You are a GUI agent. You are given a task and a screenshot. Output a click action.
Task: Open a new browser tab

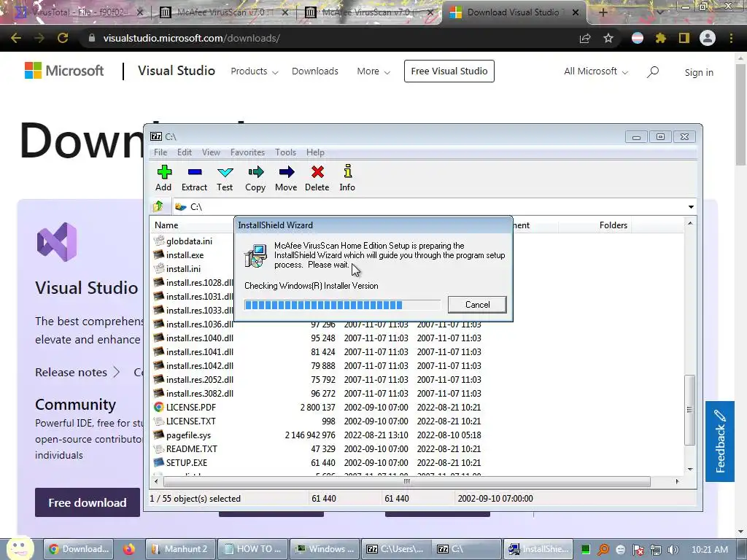pyautogui.click(x=603, y=12)
